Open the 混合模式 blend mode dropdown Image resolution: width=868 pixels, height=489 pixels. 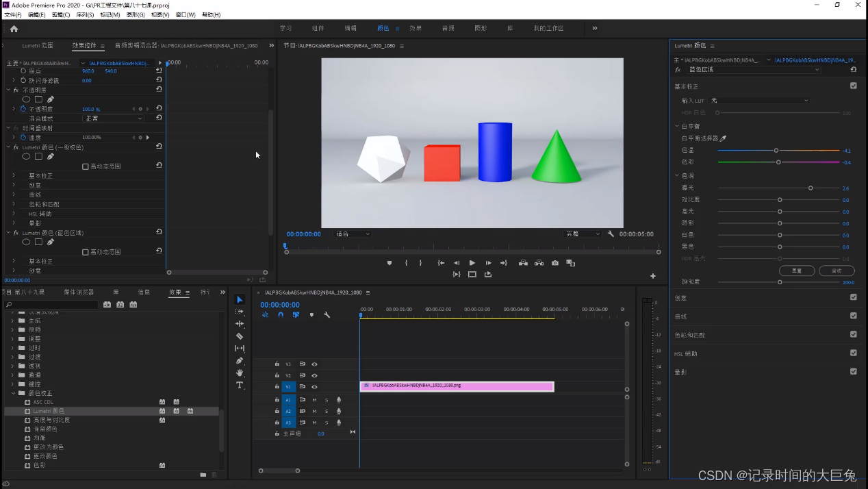click(113, 118)
